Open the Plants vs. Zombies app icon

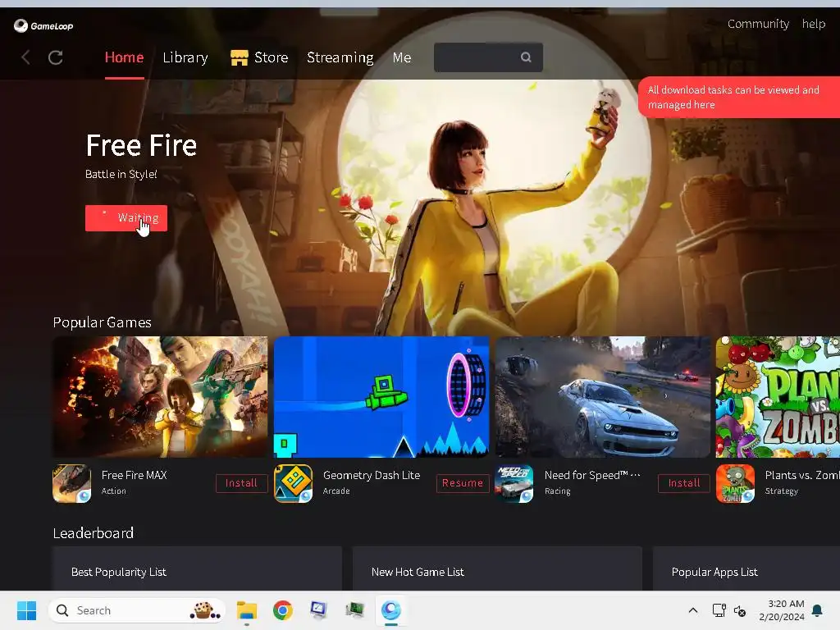coord(736,483)
